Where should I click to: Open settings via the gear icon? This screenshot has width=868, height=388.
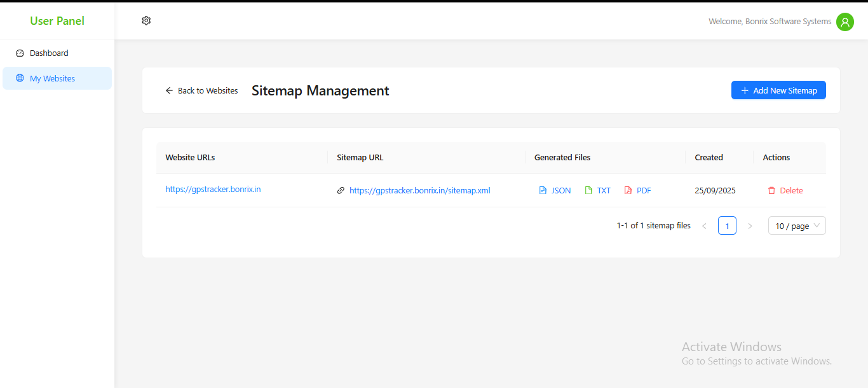point(146,20)
